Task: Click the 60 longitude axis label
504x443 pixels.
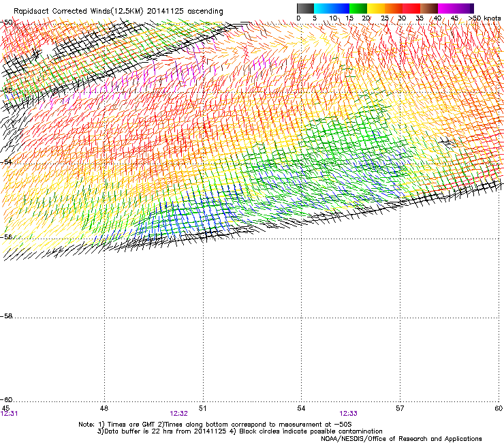Action: tap(499, 408)
